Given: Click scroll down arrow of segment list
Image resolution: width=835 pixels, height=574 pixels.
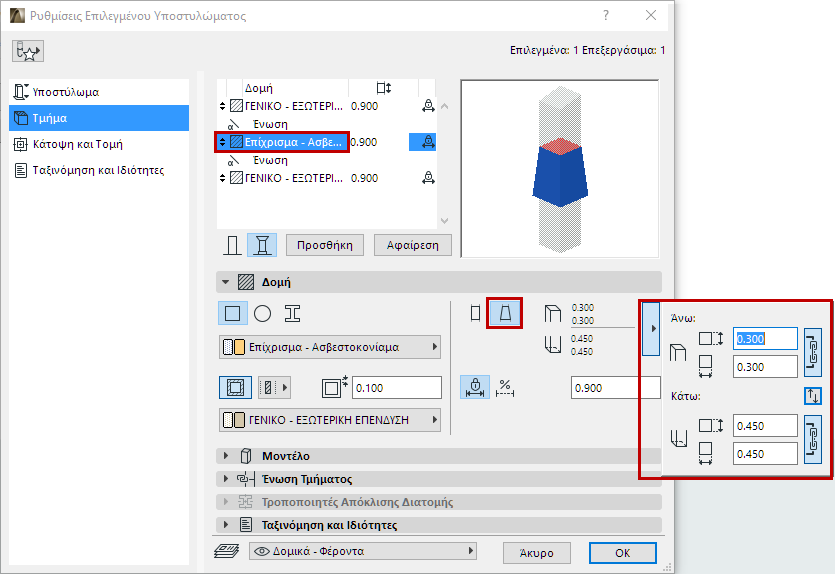Looking at the screenshot, I should 445,220.
